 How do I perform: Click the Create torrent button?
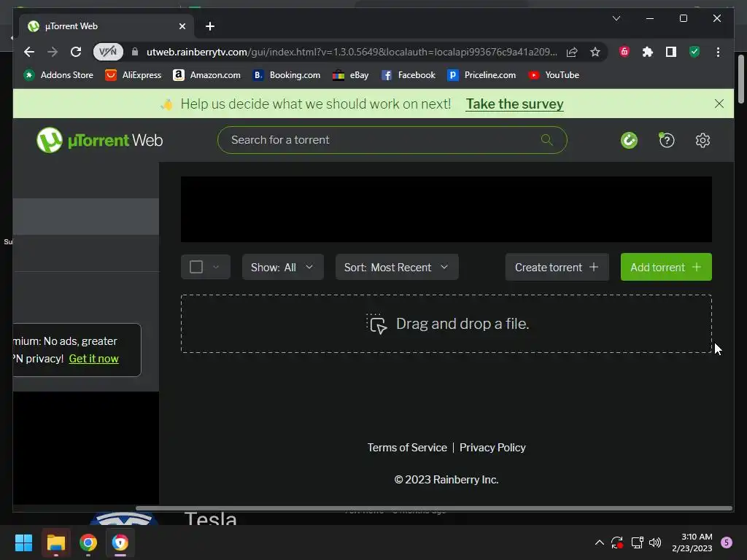[x=557, y=267]
